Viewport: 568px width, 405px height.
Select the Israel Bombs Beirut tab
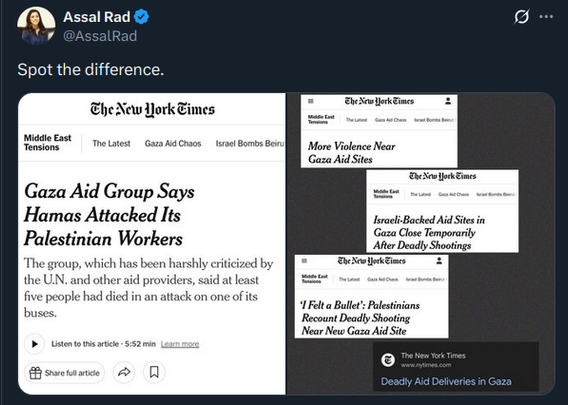[250, 143]
